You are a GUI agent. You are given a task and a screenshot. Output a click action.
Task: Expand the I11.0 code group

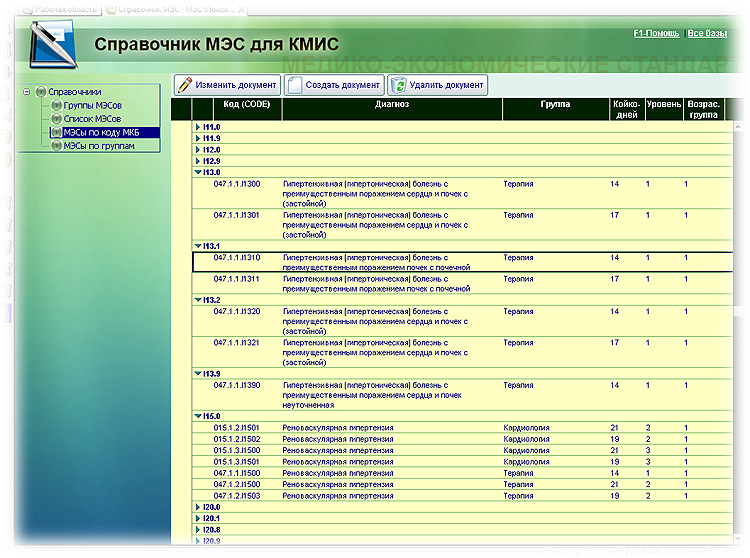click(198, 128)
